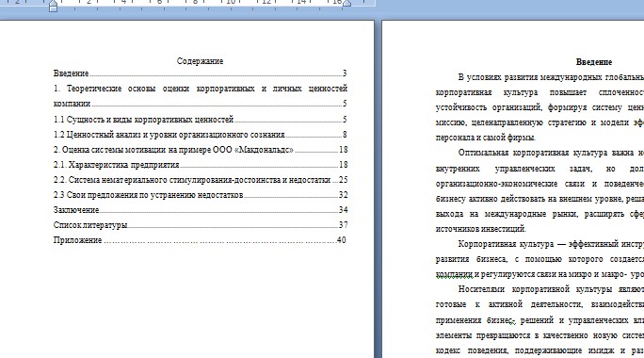Click entry '1. Теоретические основы оценки'

(x=200, y=96)
